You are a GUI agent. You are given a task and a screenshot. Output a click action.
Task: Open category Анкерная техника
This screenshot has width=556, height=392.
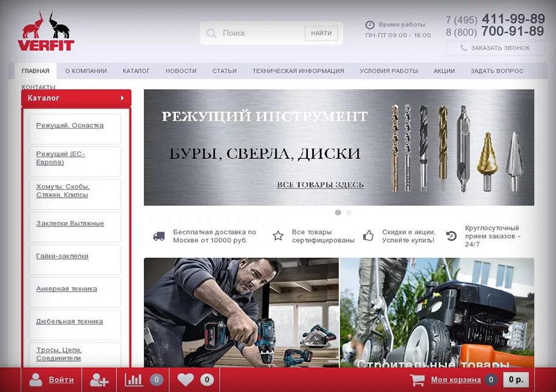click(67, 288)
